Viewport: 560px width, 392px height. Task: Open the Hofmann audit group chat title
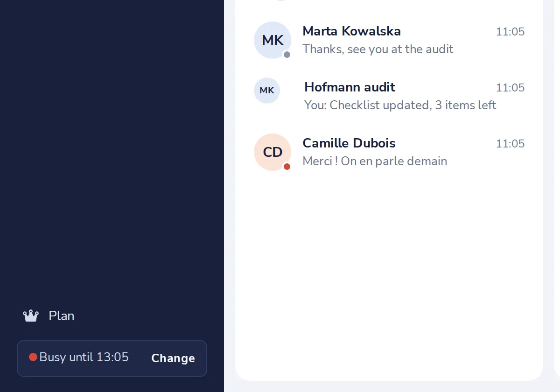[x=350, y=87]
